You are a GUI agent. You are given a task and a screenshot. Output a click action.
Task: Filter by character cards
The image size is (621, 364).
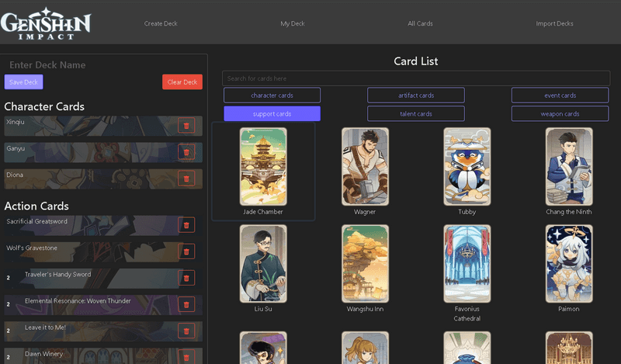(272, 95)
